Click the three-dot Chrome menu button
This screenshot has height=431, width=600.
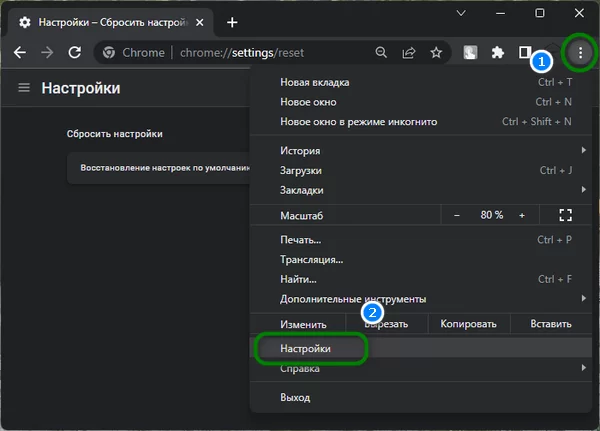[x=579, y=52]
